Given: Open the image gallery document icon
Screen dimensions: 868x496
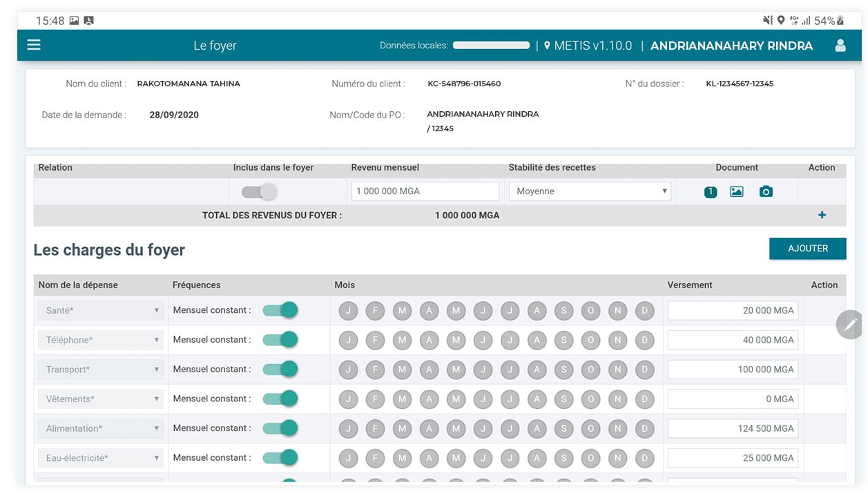Looking at the screenshot, I should pyautogui.click(x=737, y=191).
